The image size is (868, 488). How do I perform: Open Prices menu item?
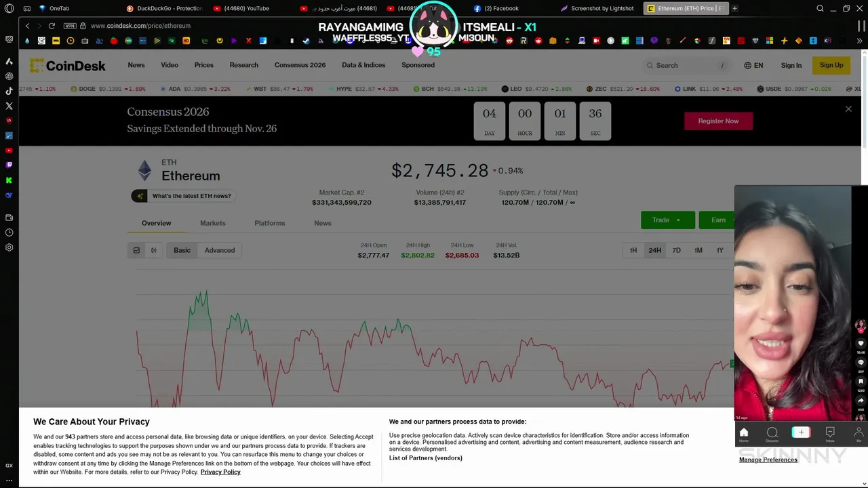[203, 65]
